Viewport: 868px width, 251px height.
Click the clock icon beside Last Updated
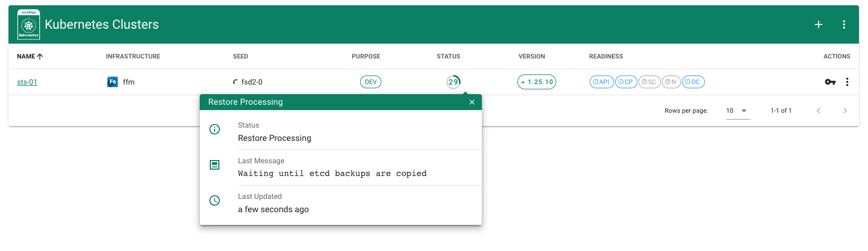[x=215, y=200]
